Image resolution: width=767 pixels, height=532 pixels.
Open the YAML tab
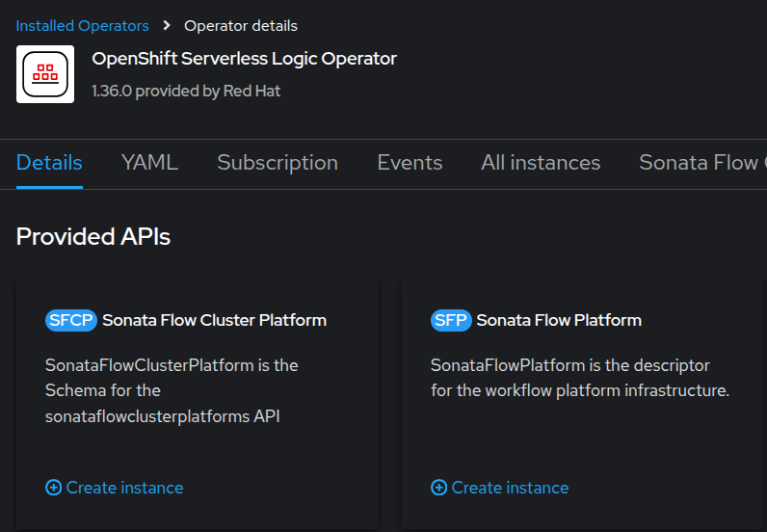[x=149, y=163]
